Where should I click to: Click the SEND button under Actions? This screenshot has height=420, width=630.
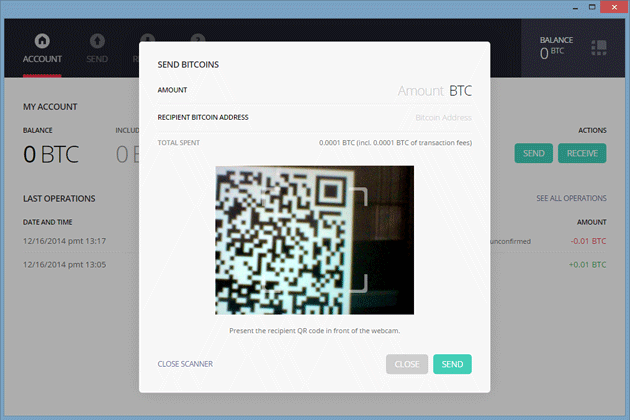[x=534, y=153]
